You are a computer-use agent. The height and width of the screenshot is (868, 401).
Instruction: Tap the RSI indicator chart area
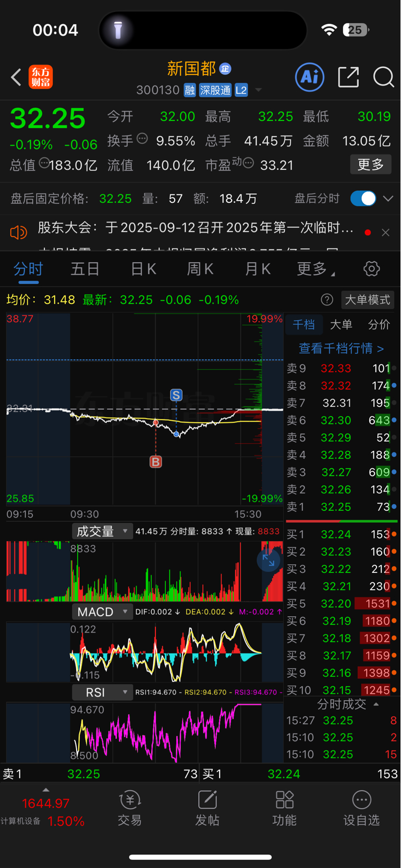(x=145, y=732)
